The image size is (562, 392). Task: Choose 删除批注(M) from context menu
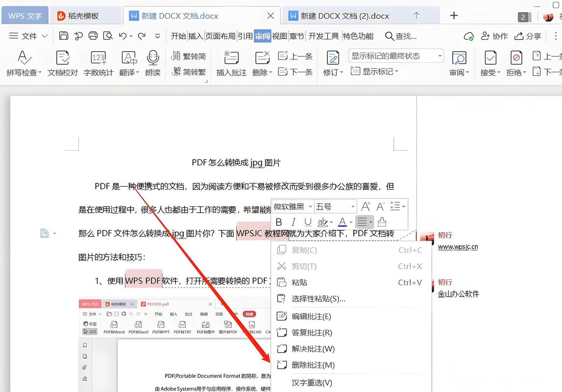(351, 365)
